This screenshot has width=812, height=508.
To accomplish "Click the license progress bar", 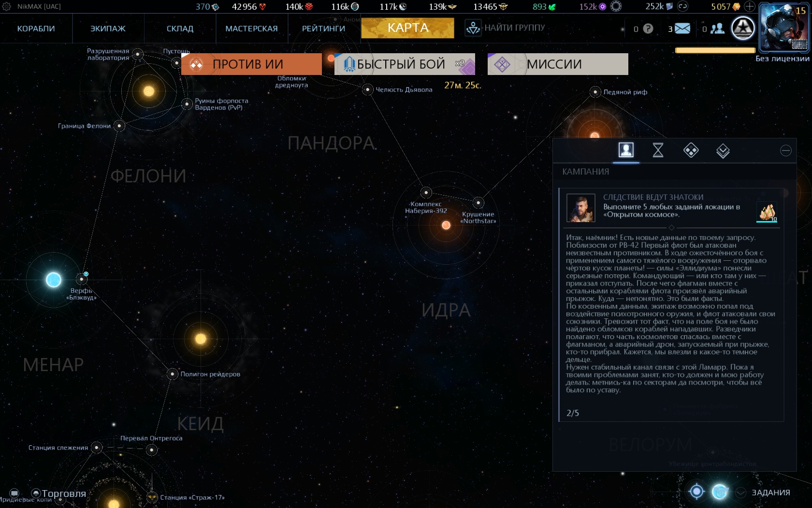I will point(715,50).
